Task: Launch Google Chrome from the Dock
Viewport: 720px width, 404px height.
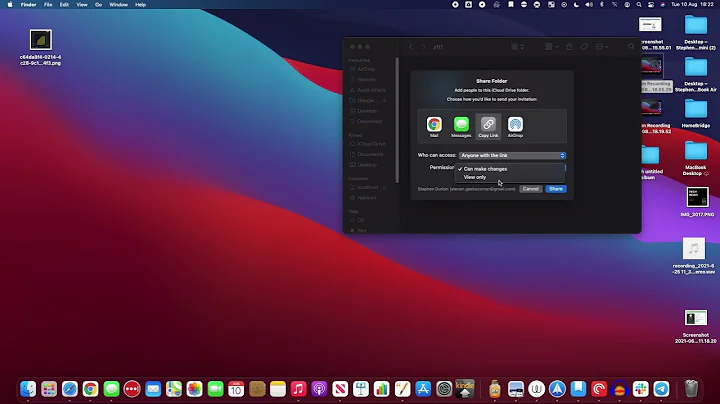Action: coord(90,389)
